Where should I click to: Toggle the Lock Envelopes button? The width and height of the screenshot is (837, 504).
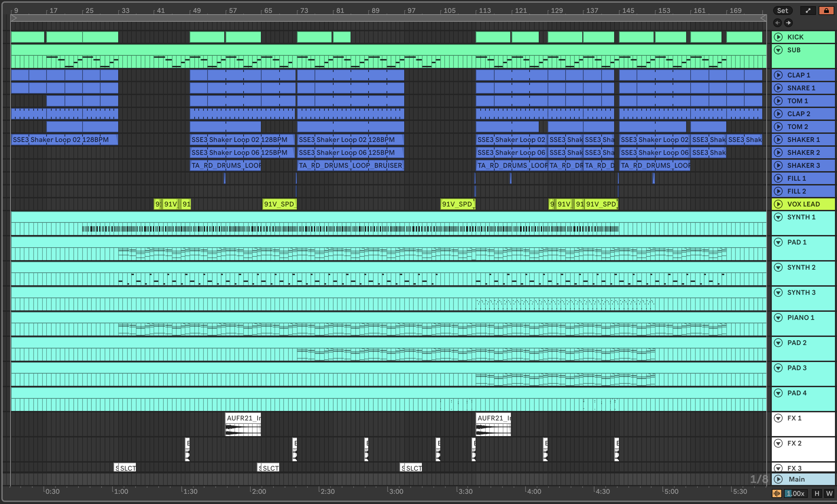point(826,11)
